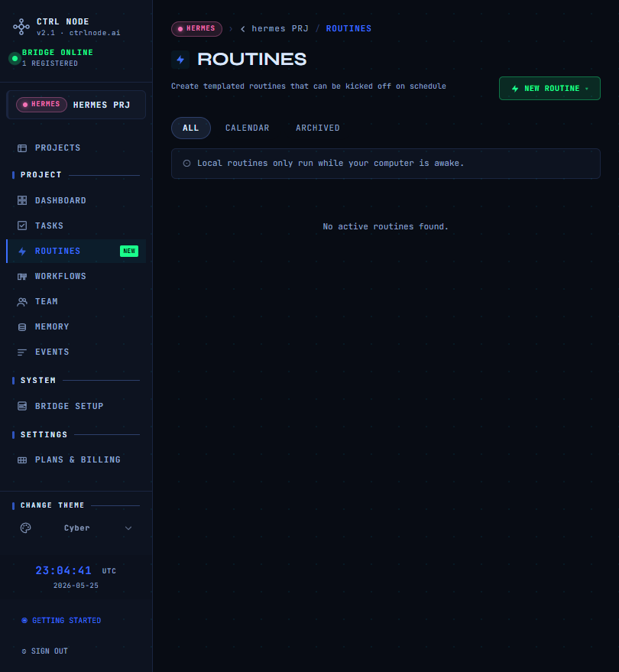Click the back chevron in the breadcrumb

(x=243, y=29)
